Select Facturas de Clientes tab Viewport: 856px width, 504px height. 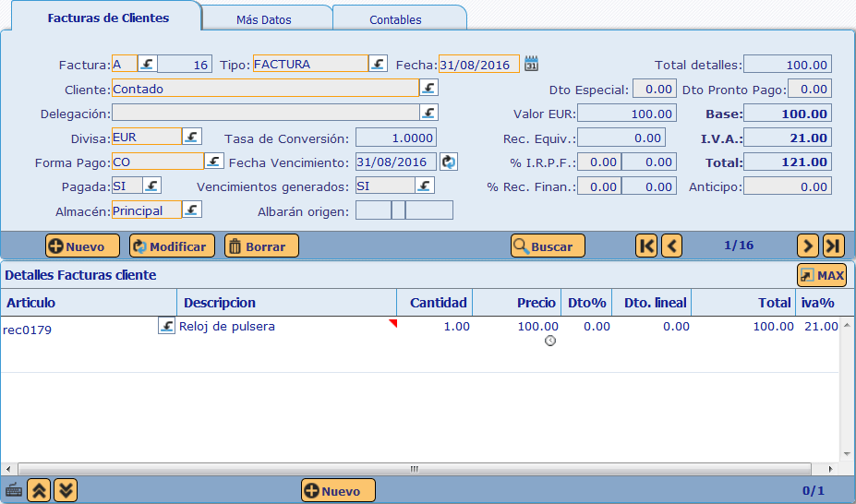108,18
